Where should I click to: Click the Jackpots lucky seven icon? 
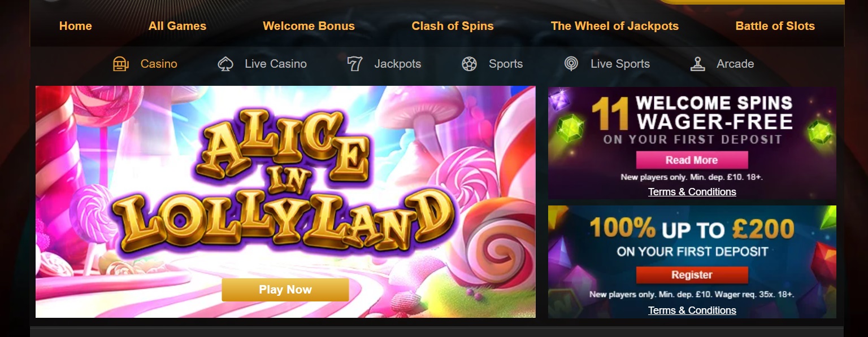click(354, 64)
